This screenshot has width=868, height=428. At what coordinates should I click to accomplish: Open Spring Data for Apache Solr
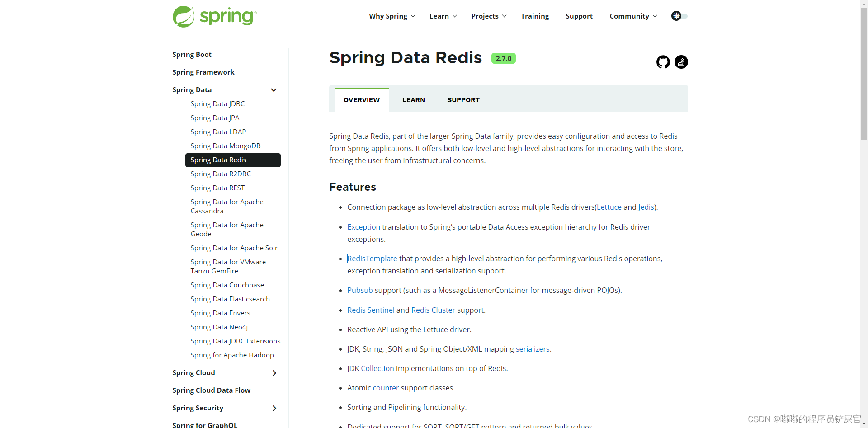(x=234, y=248)
